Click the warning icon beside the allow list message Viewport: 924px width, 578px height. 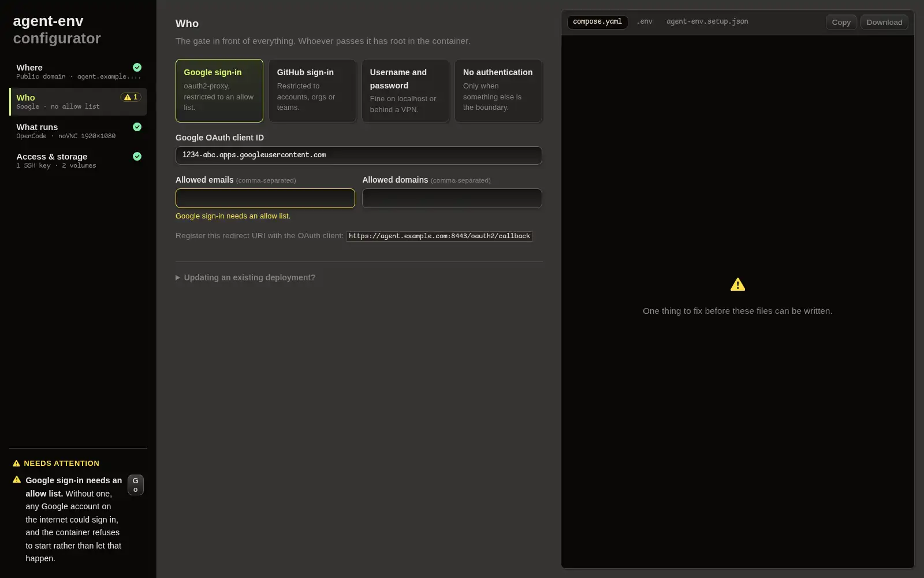coord(17,480)
